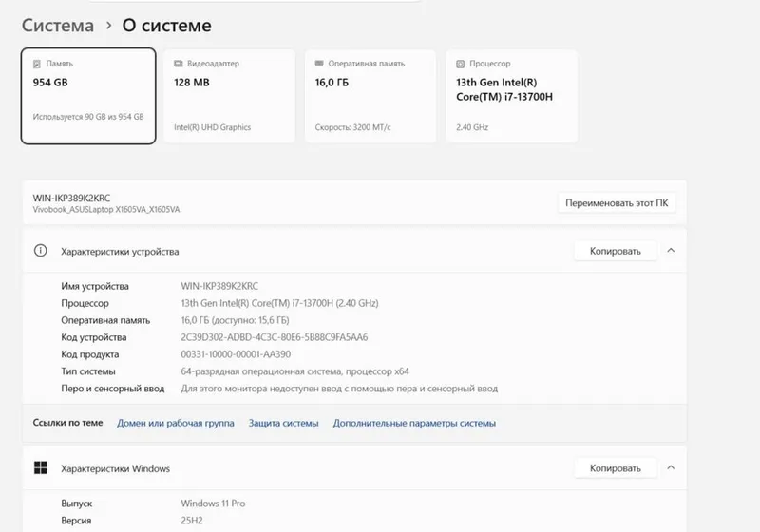Click the video adapter icon in Видеоадаптер card
The height and width of the screenshot is (532, 760).
click(179, 64)
